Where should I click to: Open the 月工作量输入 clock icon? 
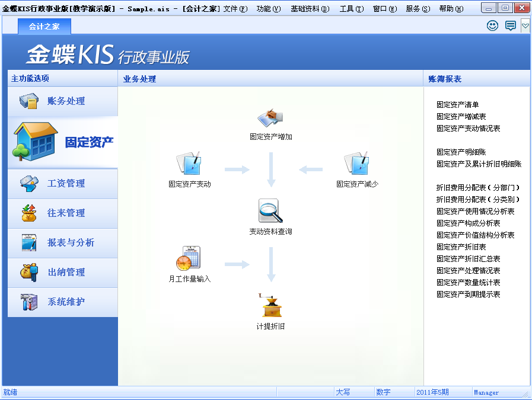click(189, 258)
